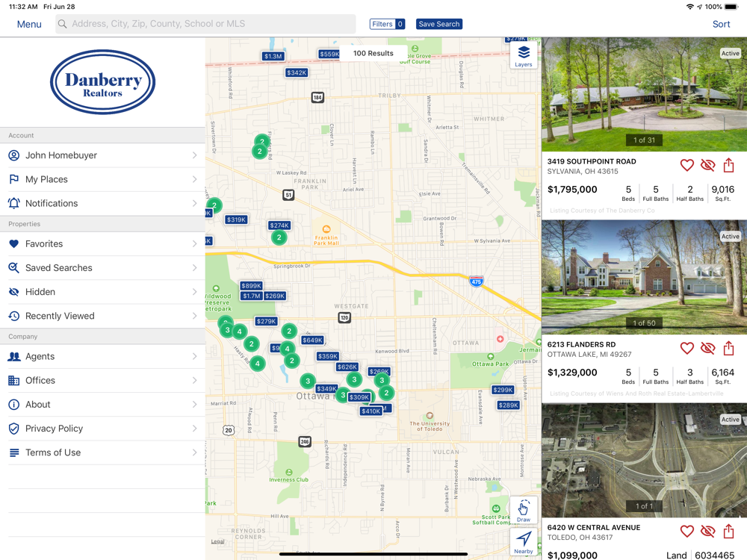
Task: Open the Layers map control
Action: (523, 56)
